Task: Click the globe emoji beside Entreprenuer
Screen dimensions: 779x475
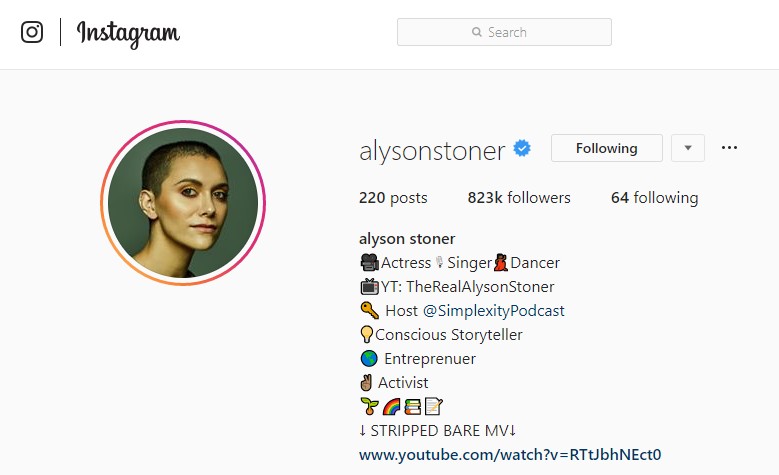Action: tap(369, 358)
